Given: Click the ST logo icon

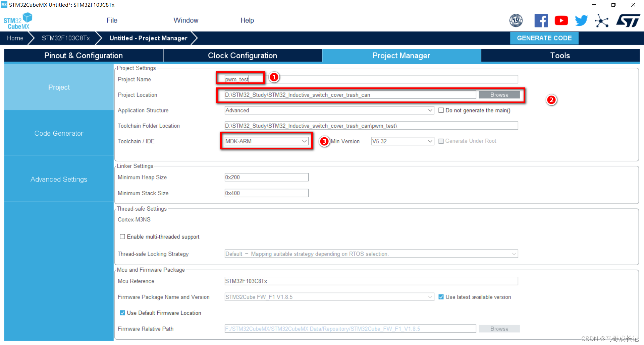Looking at the screenshot, I should point(628,20).
